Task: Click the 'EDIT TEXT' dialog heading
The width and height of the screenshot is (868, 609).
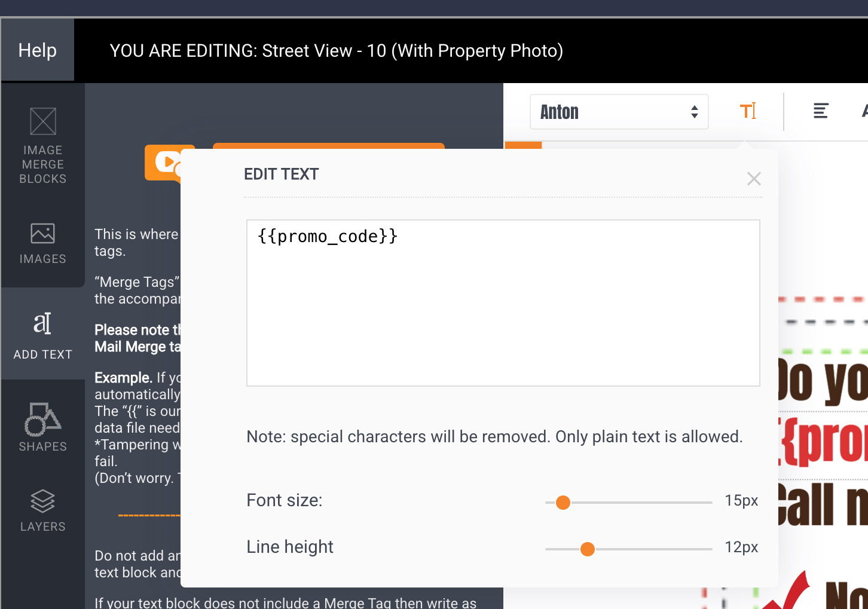Action: coord(282,174)
